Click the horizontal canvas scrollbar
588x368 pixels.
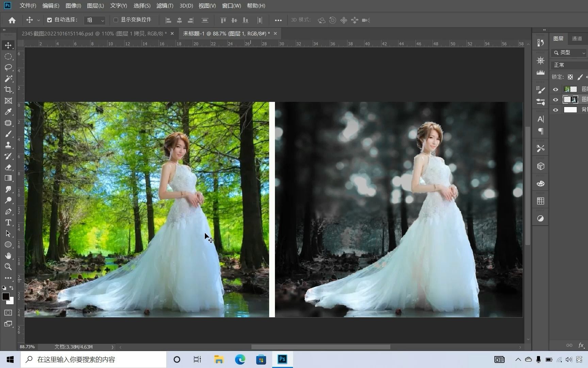321,347
